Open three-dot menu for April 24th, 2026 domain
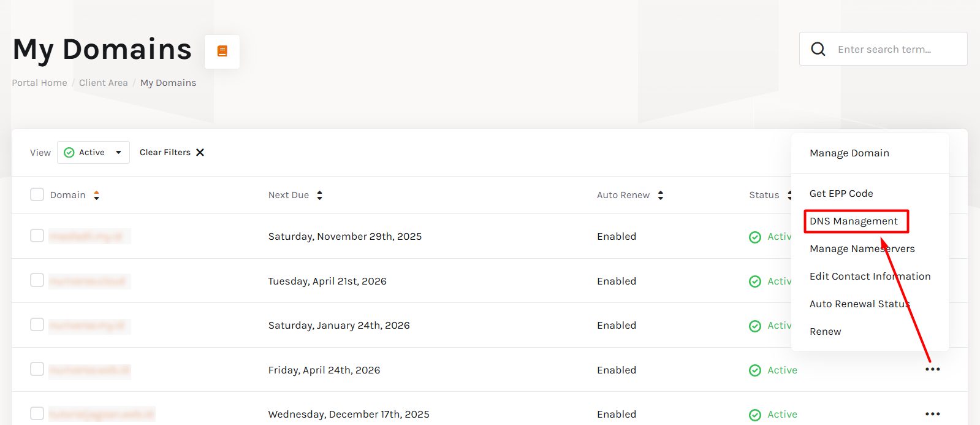980x425 pixels. tap(932, 369)
